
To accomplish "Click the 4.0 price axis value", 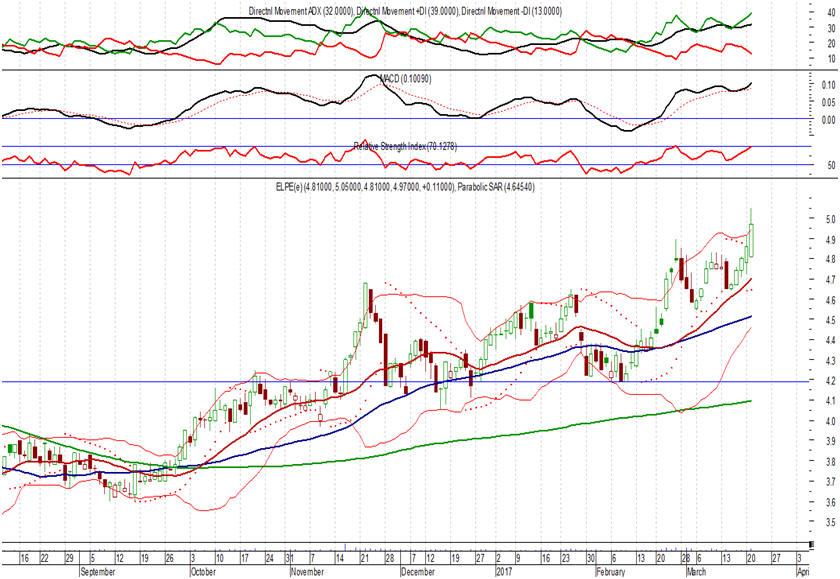I will (x=830, y=421).
